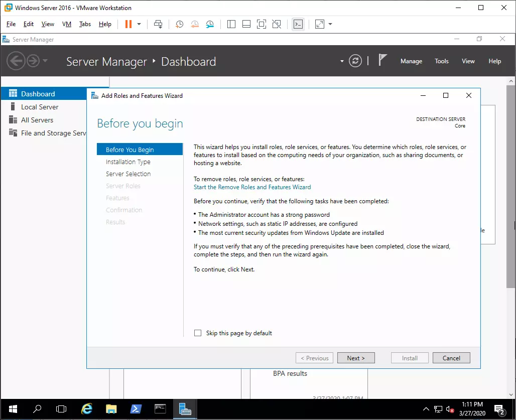Open the VMware Edit menu
This screenshot has width=516, height=420.
tap(28, 24)
